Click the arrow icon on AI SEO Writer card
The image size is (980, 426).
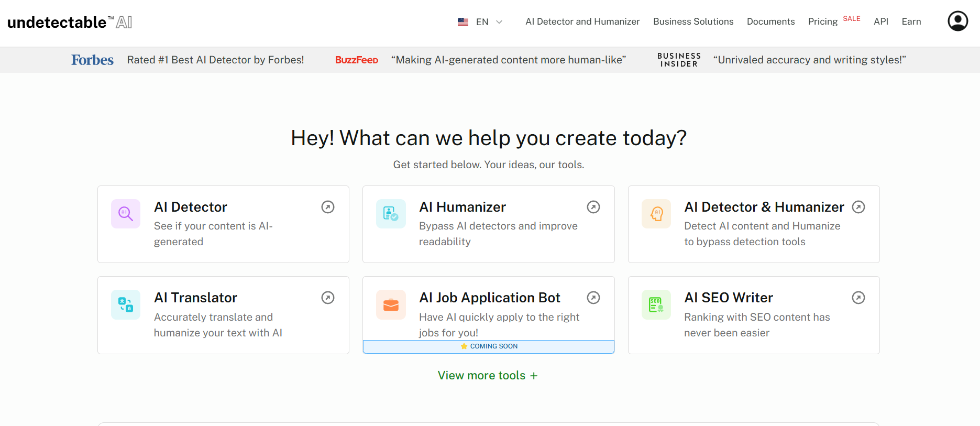click(858, 298)
